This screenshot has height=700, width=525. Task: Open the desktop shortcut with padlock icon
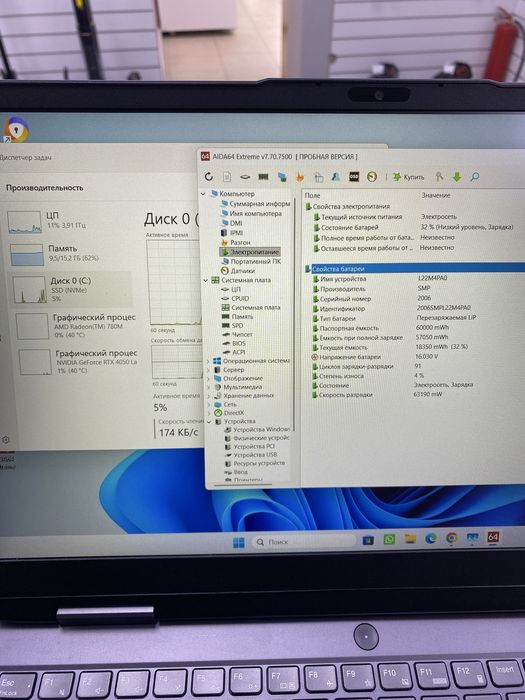click(x=17, y=130)
